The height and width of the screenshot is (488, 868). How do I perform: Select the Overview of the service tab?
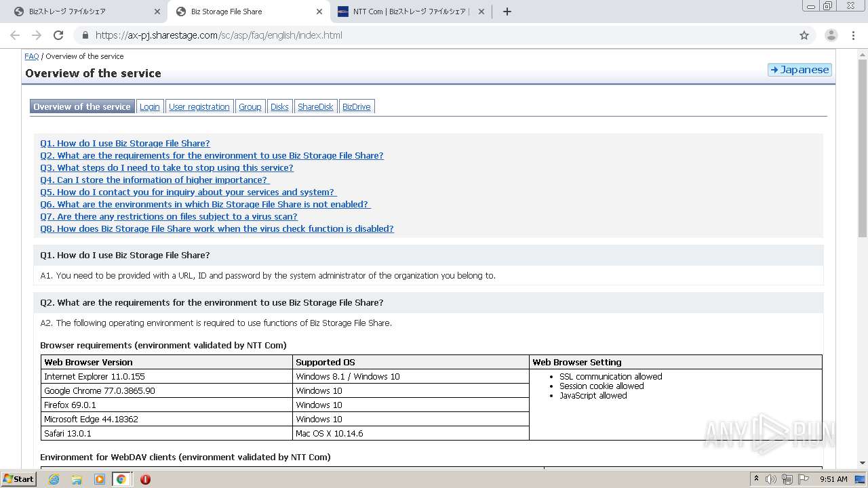[x=82, y=106]
